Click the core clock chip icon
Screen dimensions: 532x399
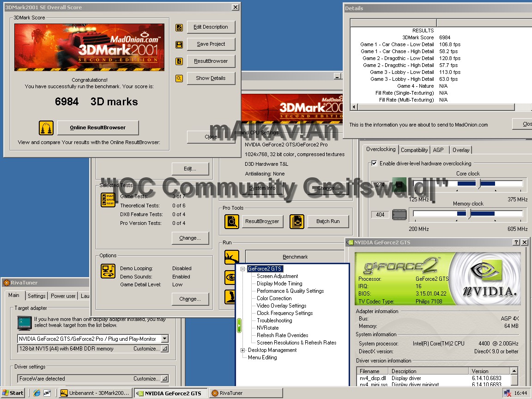(x=399, y=185)
